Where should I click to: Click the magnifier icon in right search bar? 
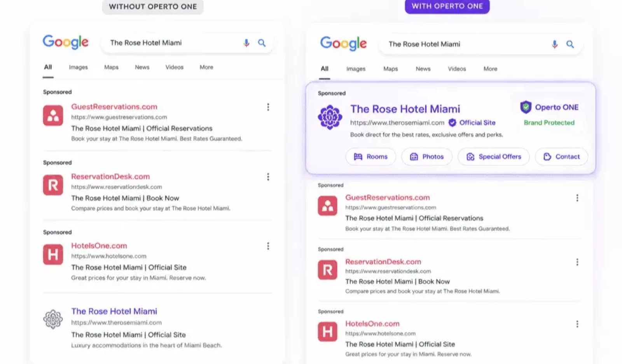[570, 44]
